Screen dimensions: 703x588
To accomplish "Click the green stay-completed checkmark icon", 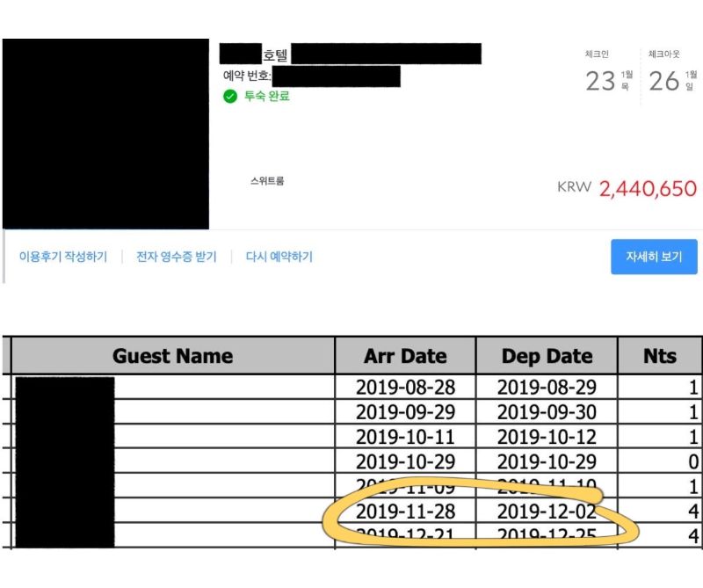I will click(x=230, y=97).
